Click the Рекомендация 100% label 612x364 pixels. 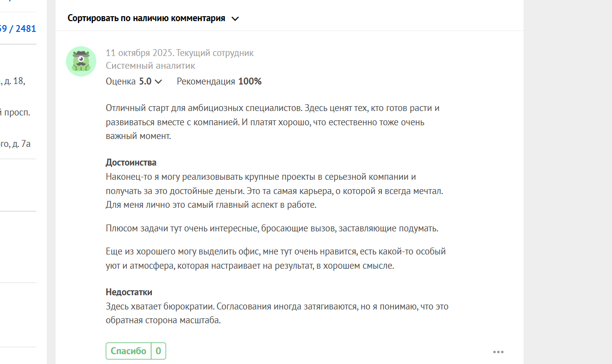[219, 82]
